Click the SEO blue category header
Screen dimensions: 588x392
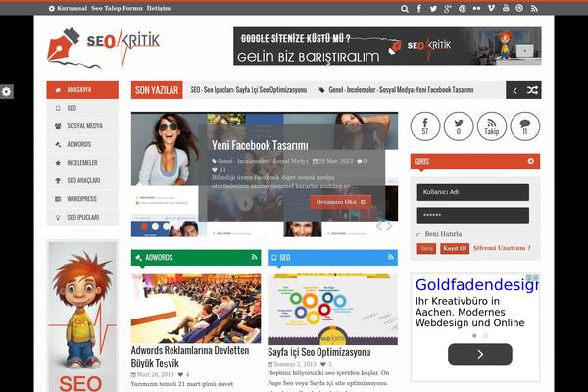332,258
